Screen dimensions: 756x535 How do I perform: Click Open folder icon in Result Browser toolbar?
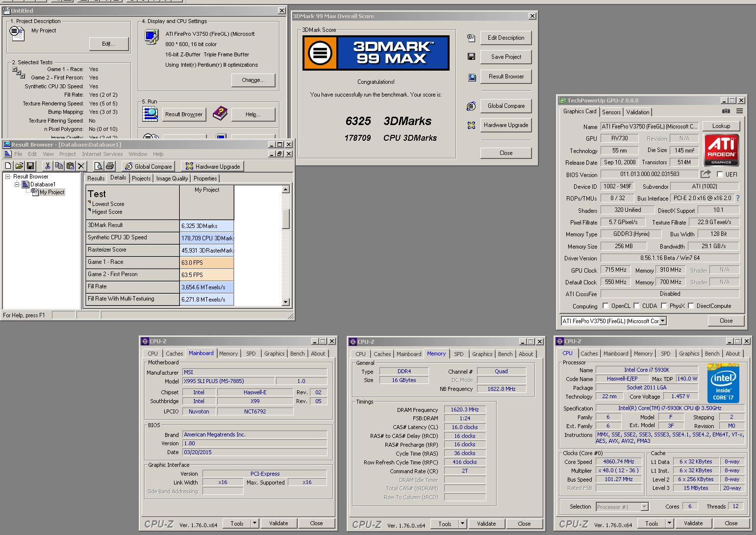(19, 166)
